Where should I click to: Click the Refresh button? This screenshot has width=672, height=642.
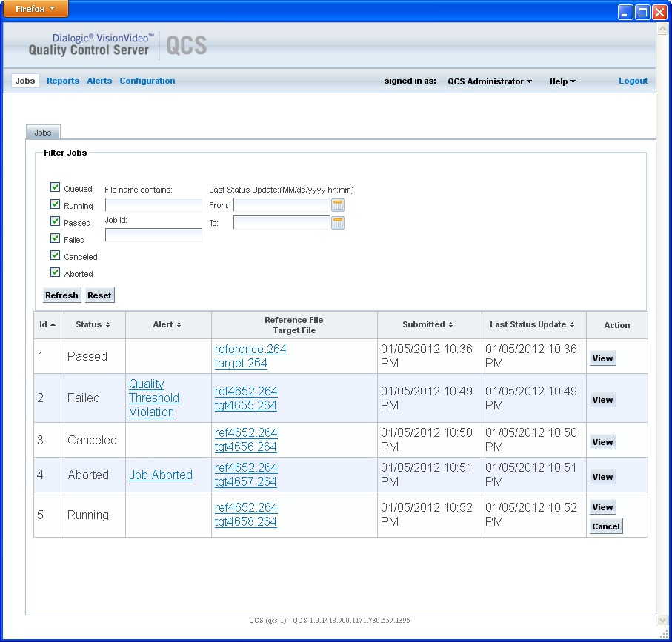pyautogui.click(x=61, y=295)
